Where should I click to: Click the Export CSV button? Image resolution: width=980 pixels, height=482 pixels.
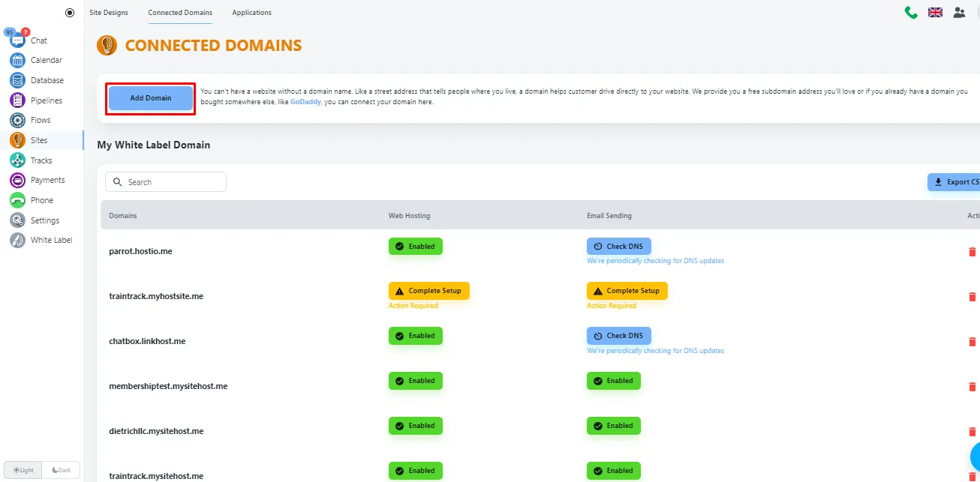(954, 182)
